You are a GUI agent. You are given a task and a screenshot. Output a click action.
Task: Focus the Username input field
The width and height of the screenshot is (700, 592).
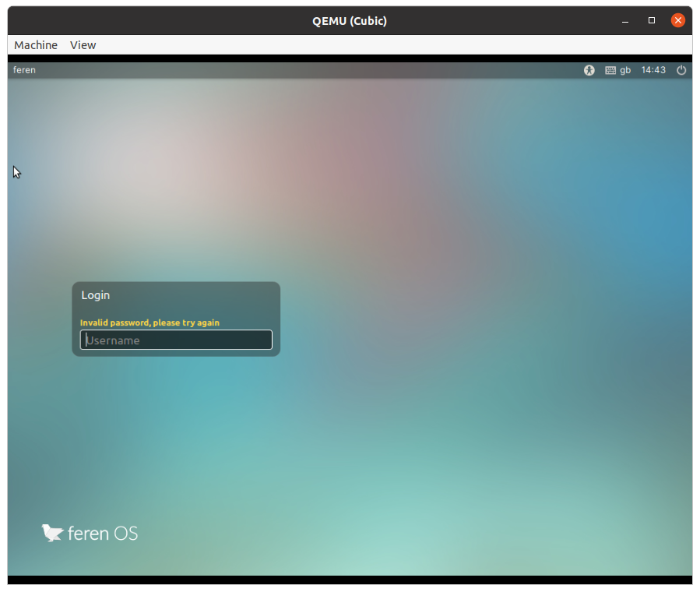pyautogui.click(x=175, y=340)
